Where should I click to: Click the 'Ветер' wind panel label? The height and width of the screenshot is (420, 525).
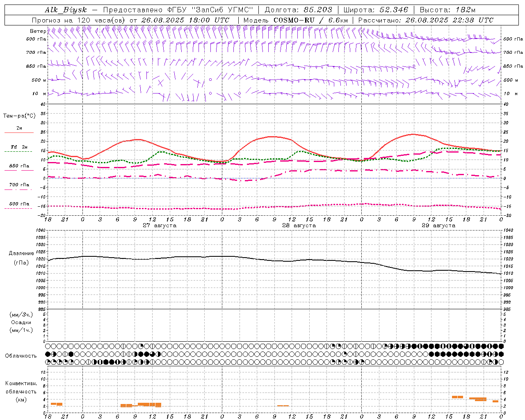pyautogui.click(x=38, y=31)
